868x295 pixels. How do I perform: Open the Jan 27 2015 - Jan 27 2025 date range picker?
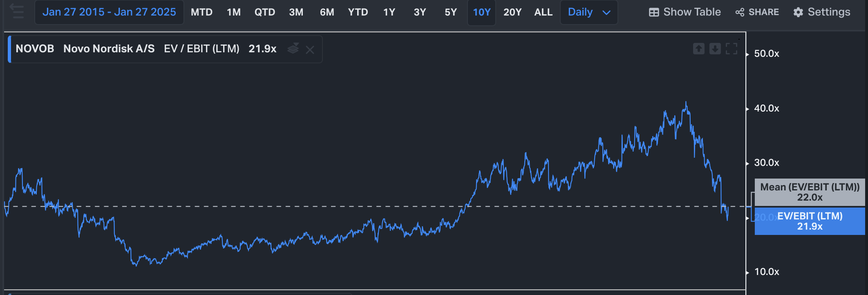click(109, 12)
